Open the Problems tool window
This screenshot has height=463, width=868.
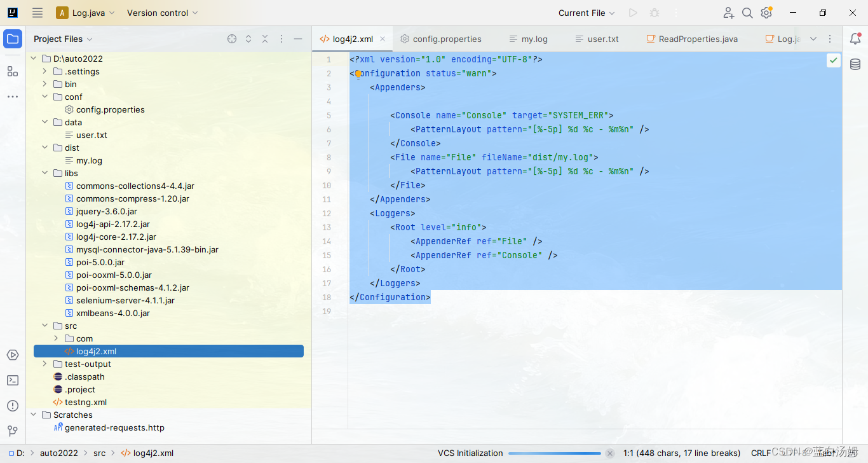point(13,406)
